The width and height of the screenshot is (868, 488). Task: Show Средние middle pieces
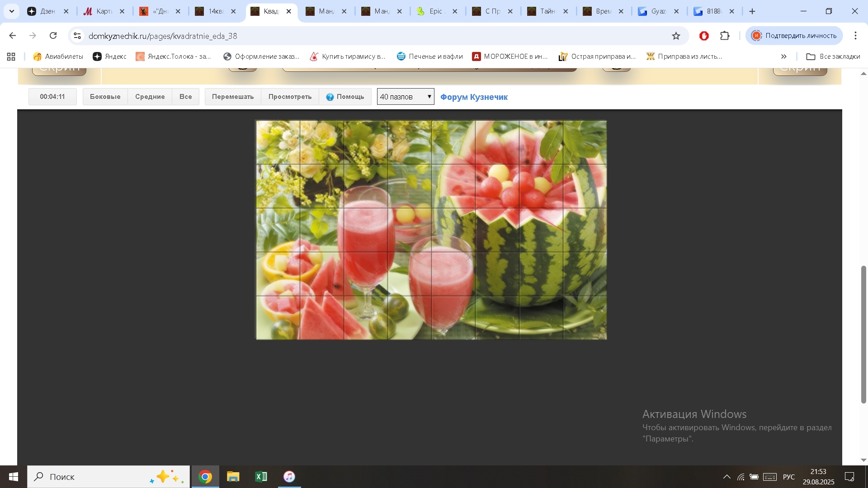(150, 97)
